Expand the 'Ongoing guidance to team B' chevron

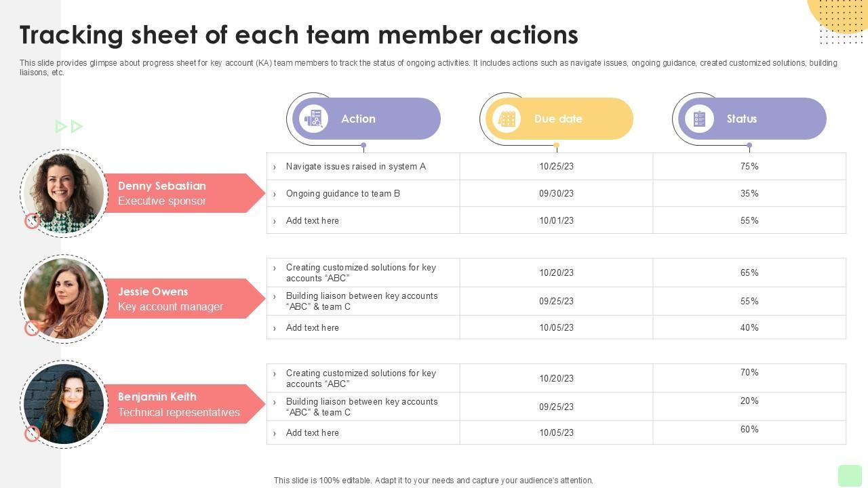pyautogui.click(x=275, y=194)
